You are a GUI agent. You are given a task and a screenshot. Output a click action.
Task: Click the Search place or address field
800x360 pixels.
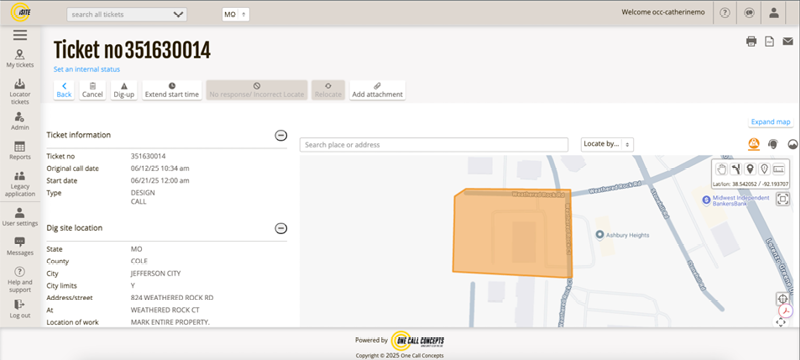click(434, 145)
